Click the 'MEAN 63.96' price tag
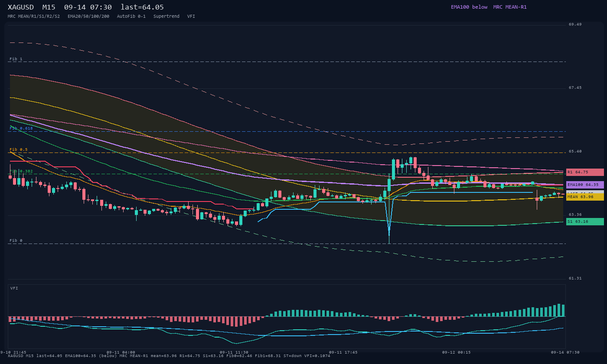Image resolution: width=607 pixels, height=364 pixels. 585,197
